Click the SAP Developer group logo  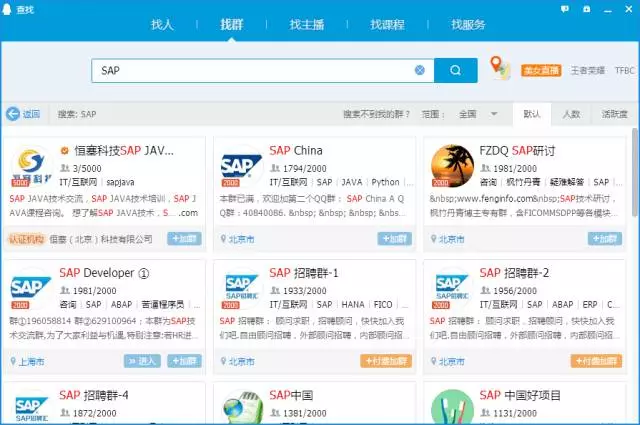pos(31,288)
